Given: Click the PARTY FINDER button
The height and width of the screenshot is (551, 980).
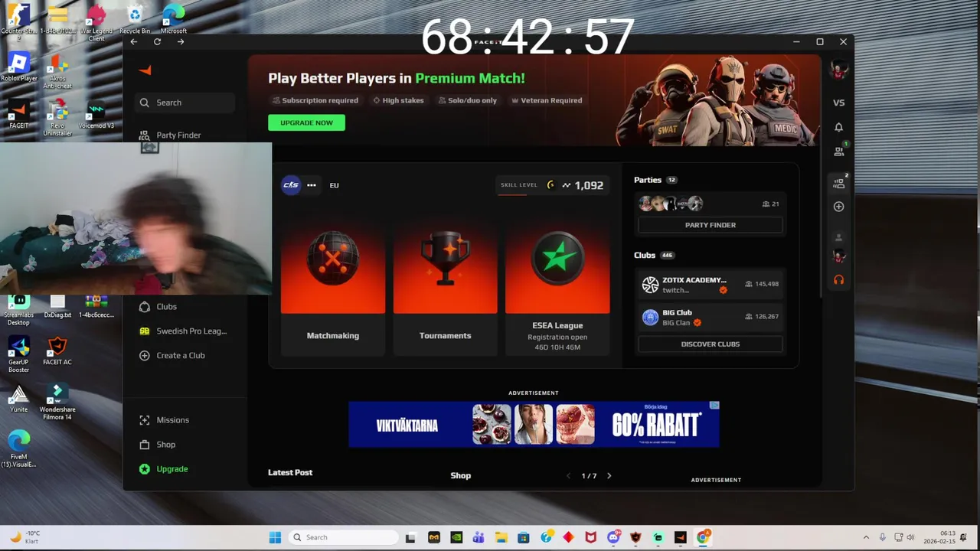Looking at the screenshot, I should 710,225.
